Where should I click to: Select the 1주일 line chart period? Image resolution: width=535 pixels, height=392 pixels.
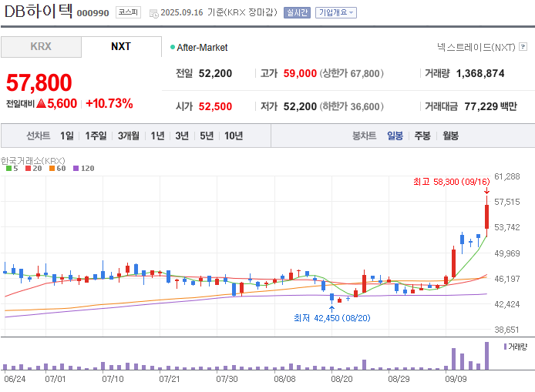pyautogui.click(x=96, y=136)
